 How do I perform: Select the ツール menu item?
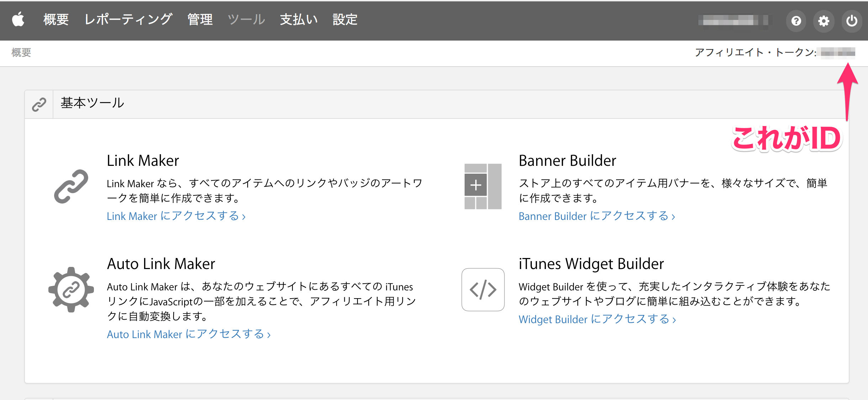coord(246,20)
